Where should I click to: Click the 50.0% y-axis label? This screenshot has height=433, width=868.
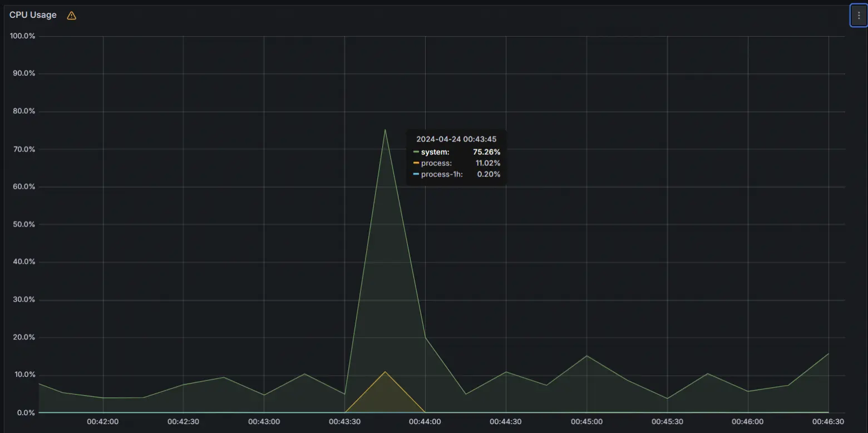[x=24, y=224]
